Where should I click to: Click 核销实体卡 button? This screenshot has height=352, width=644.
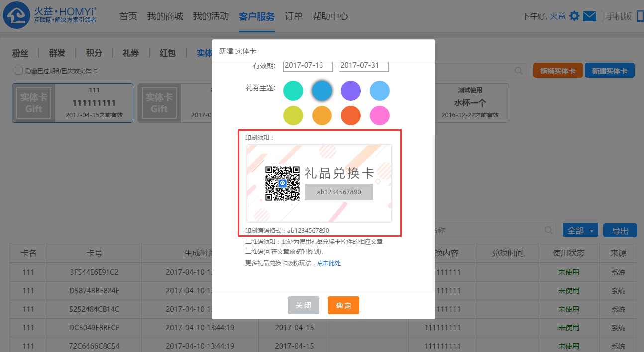pyautogui.click(x=557, y=71)
